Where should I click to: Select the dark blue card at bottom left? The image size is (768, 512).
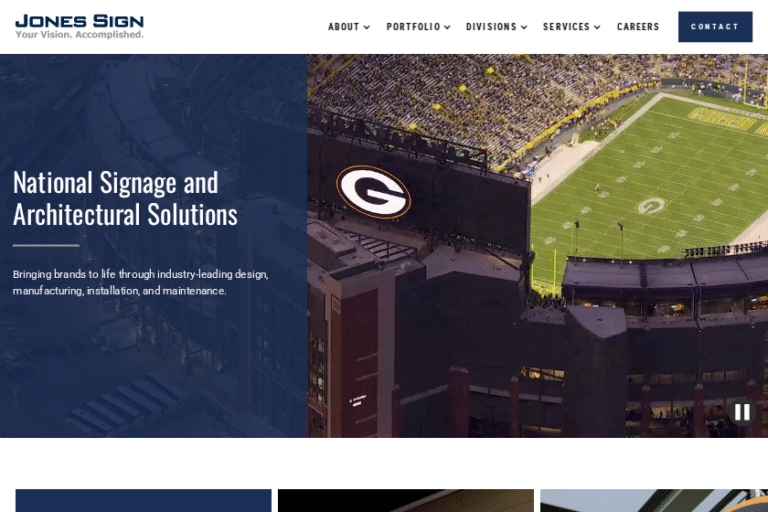pyautogui.click(x=143, y=500)
